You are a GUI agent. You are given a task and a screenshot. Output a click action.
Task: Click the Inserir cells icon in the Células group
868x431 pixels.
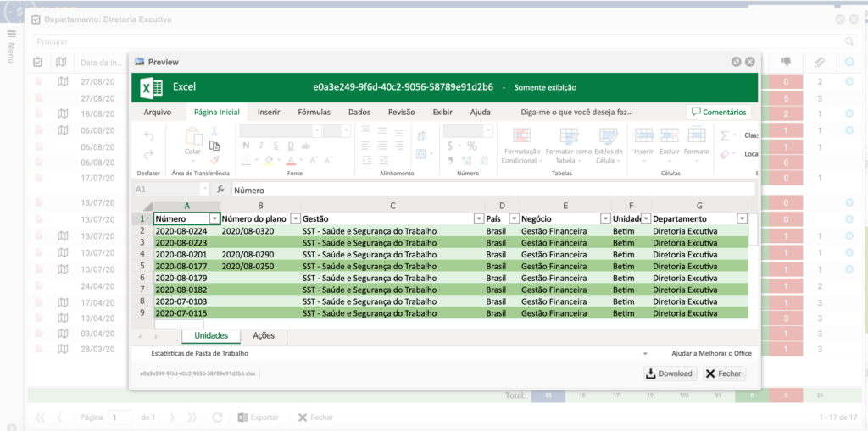click(644, 135)
